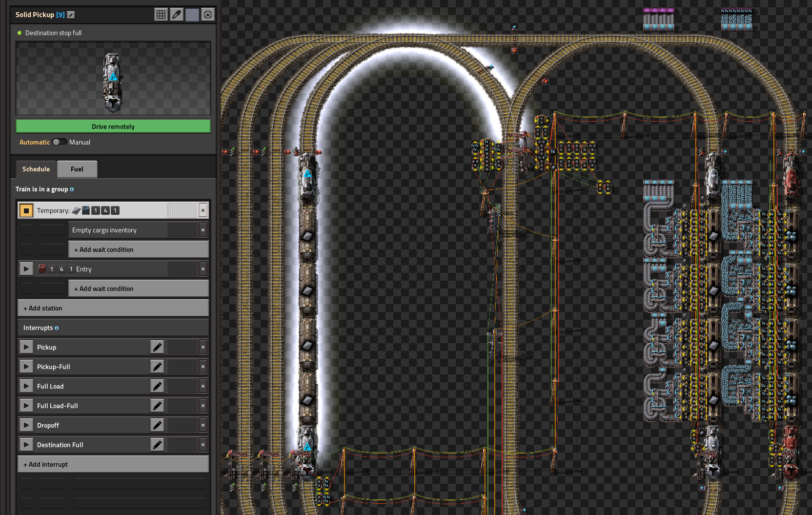This screenshot has height=515, width=812.
Task: Delete the Full Load interrupt
Action: click(x=203, y=386)
